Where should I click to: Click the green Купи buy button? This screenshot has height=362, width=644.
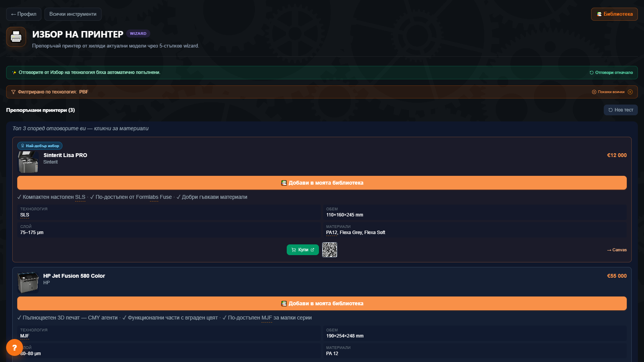click(303, 250)
